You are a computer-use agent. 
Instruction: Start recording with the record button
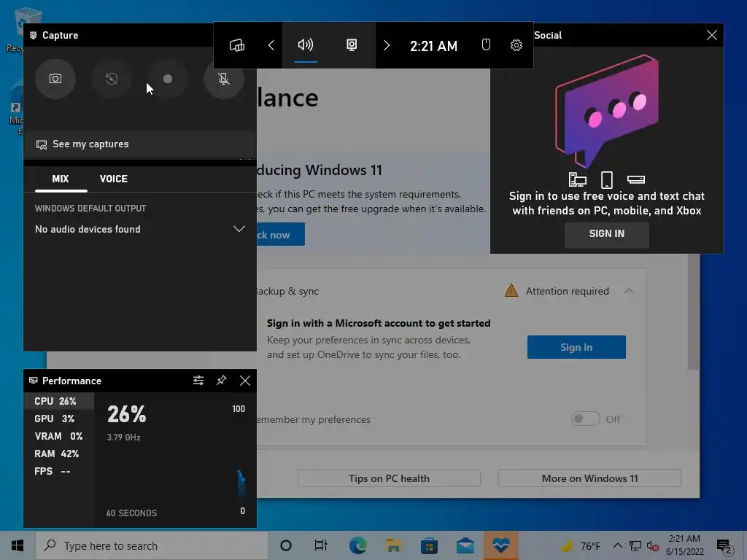click(x=168, y=79)
